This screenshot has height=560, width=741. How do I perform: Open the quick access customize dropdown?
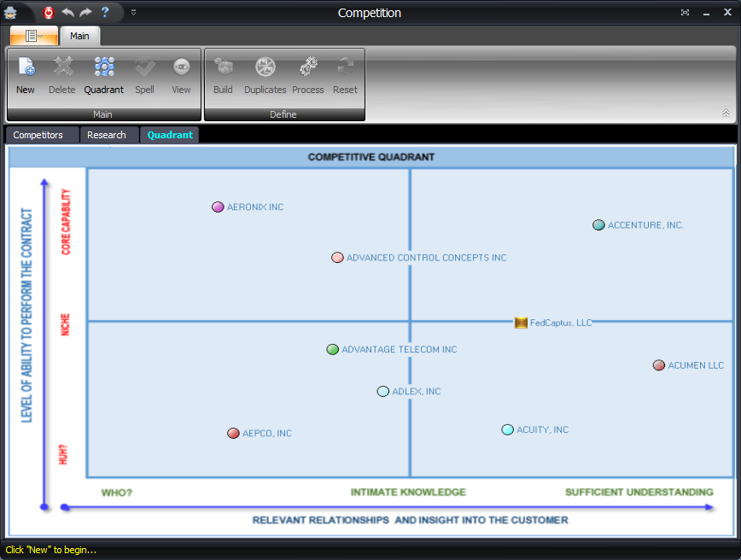134,13
